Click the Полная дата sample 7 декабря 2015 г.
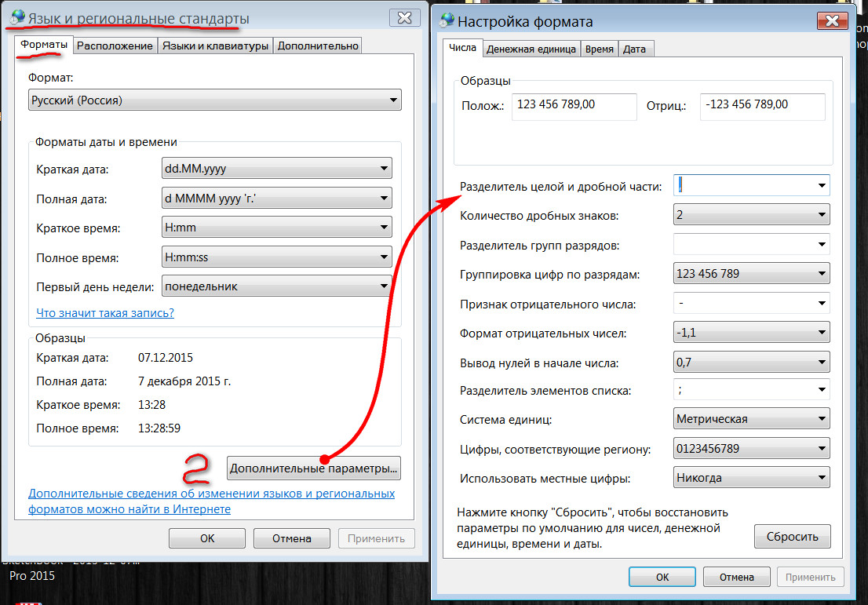Screen dimensions: 868x605 (x=184, y=381)
